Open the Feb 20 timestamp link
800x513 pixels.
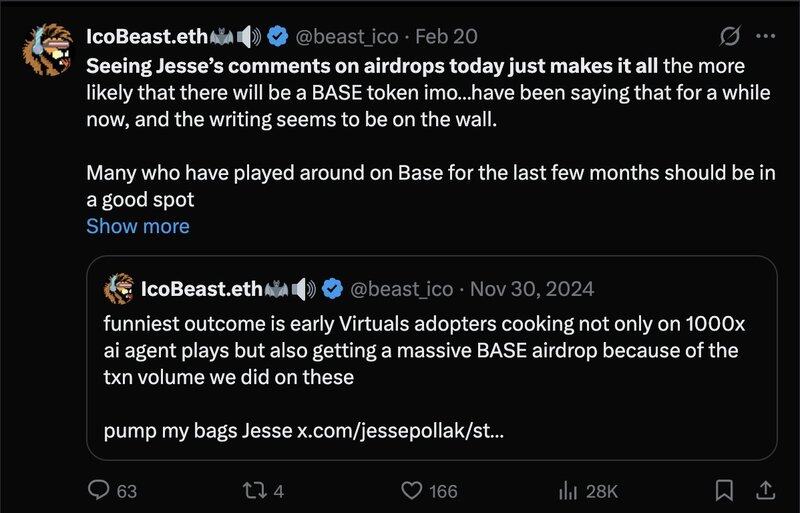tap(446, 37)
